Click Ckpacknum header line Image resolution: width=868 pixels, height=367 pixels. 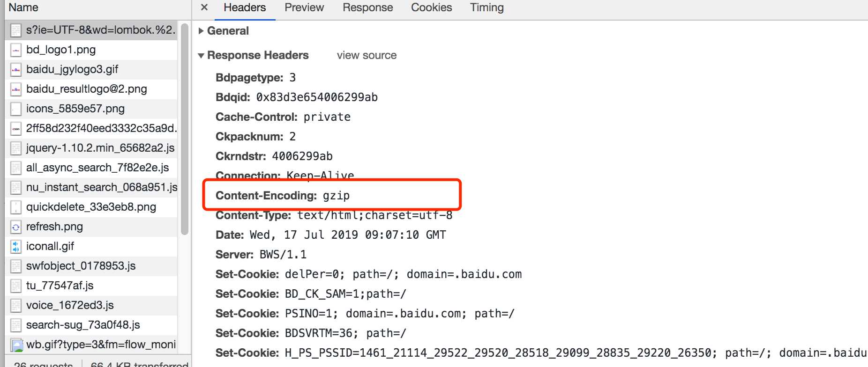pos(255,137)
